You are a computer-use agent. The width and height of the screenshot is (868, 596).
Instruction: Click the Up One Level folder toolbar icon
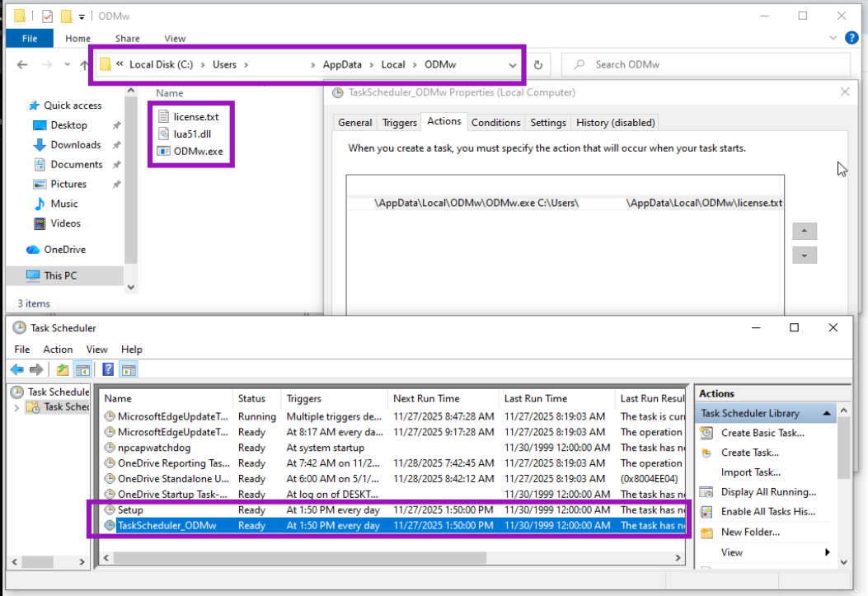(x=63, y=369)
